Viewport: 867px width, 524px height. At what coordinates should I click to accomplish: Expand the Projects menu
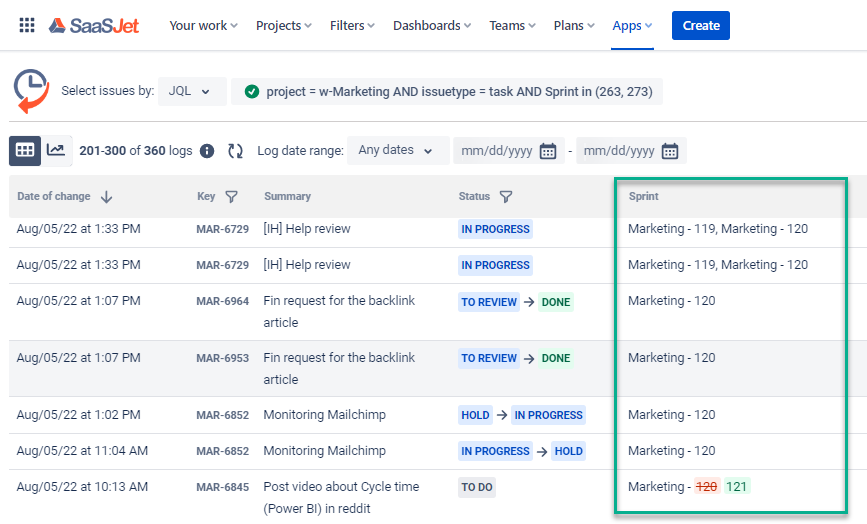[283, 25]
